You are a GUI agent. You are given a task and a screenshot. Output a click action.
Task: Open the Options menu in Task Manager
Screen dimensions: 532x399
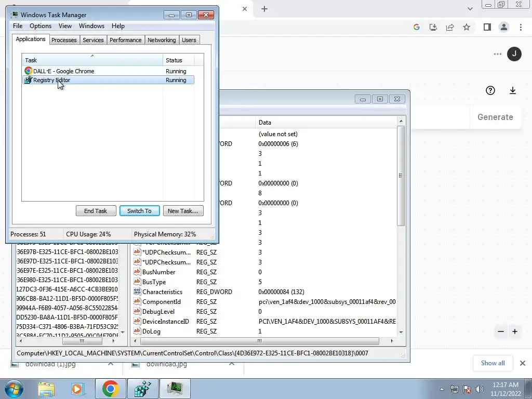point(41,26)
